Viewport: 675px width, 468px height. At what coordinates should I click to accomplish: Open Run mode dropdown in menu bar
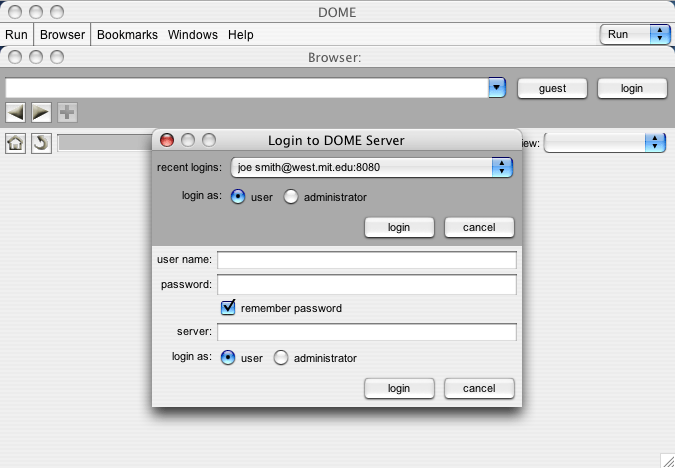[x=635, y=34]
